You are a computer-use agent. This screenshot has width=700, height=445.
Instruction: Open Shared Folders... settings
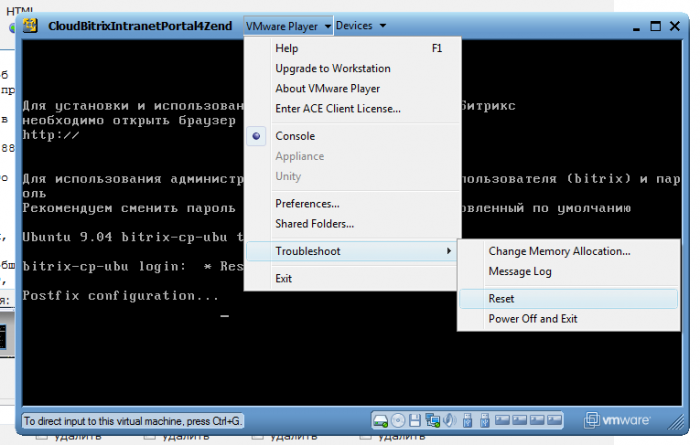[x=353, y=224]
